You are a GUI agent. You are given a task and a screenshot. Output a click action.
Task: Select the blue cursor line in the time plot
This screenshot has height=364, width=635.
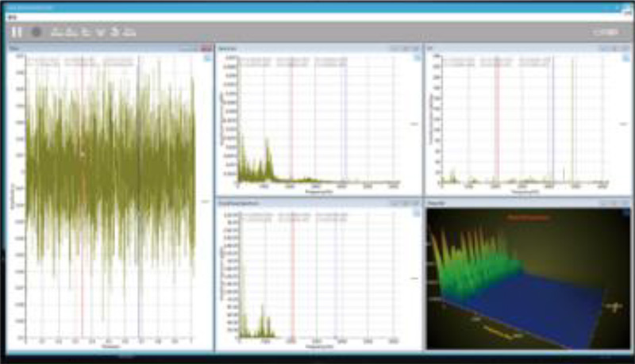coord(139,196)
